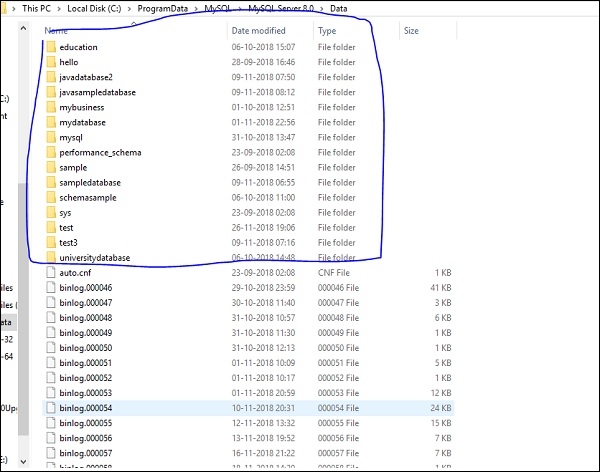Expand the chevron after ProgramData in path
600x472 pixels.
coord(196,8)
